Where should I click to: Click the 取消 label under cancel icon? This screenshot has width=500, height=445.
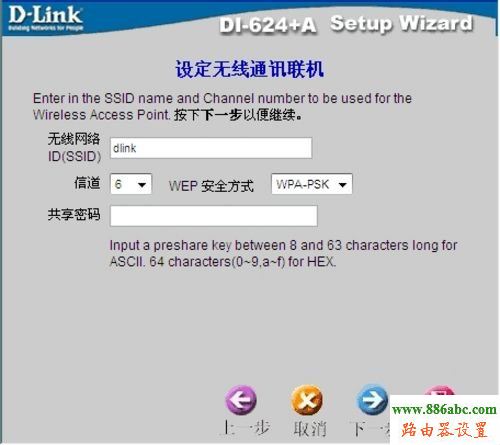(310, 428)
